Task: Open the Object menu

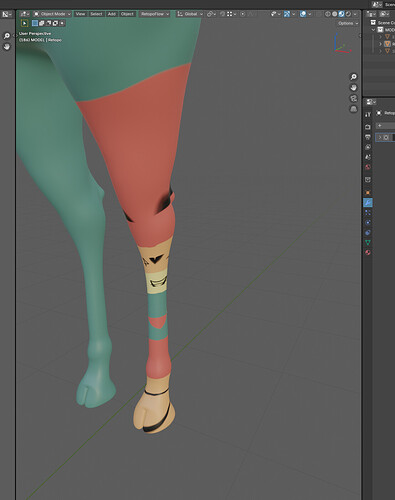Action: [127, 14]
